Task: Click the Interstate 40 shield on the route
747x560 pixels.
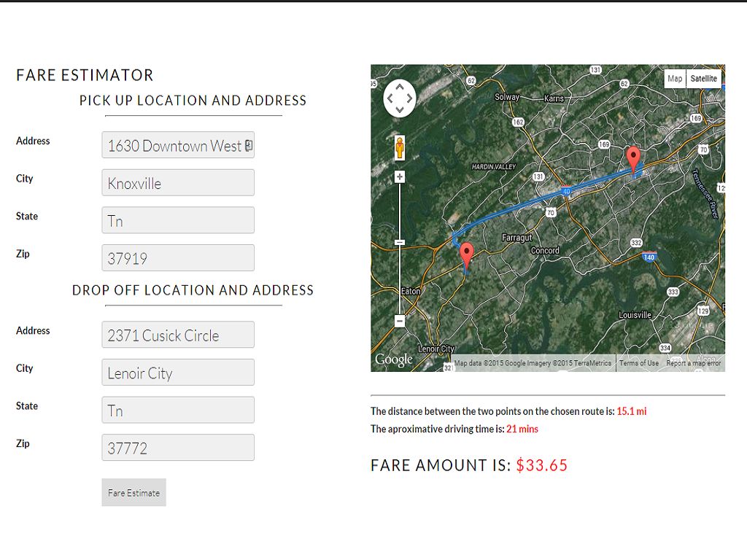Action: pyautogui.click(x=566, y=191)
